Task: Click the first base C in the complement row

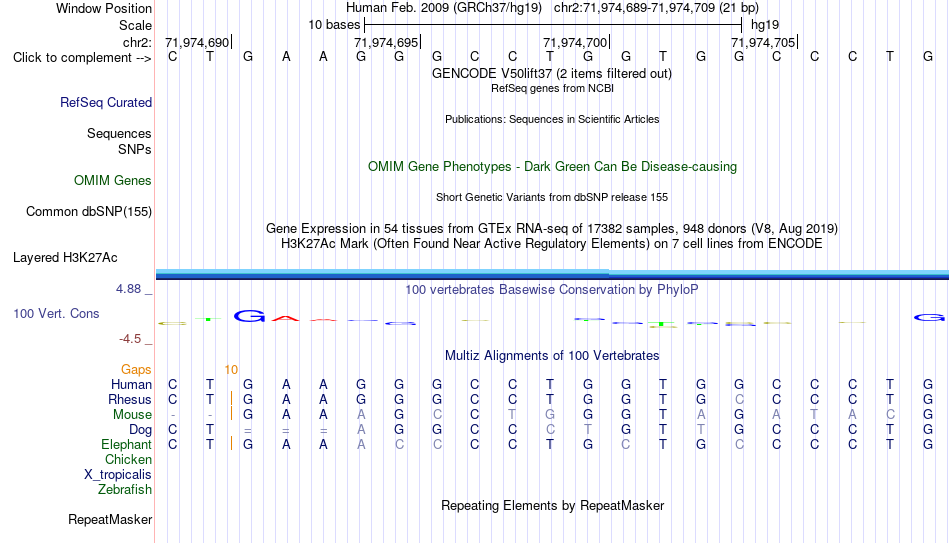Action: pyautogui.click(x=173, y=57)
